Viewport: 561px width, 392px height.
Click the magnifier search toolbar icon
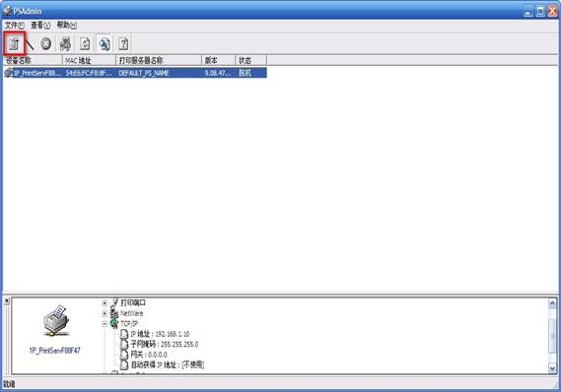(x=105, y=43)
